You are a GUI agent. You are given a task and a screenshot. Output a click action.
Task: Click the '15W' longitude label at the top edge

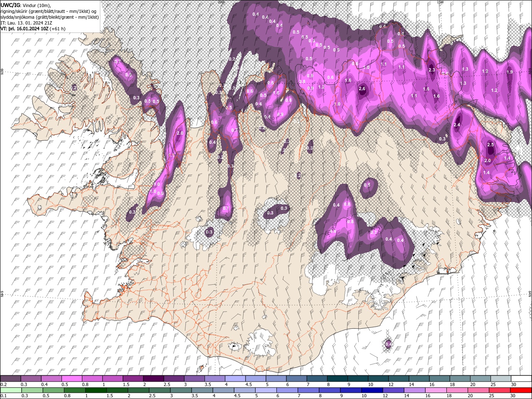pyautogui.click(x=440, y=2)
